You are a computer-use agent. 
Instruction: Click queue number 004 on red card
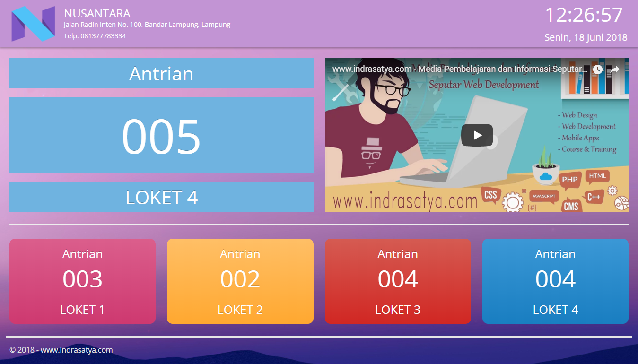[398, 279]
